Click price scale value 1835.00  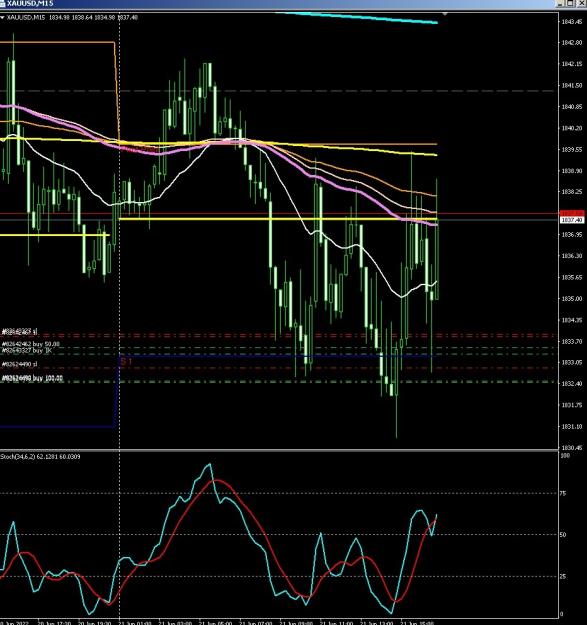click(x=572, y=299)
